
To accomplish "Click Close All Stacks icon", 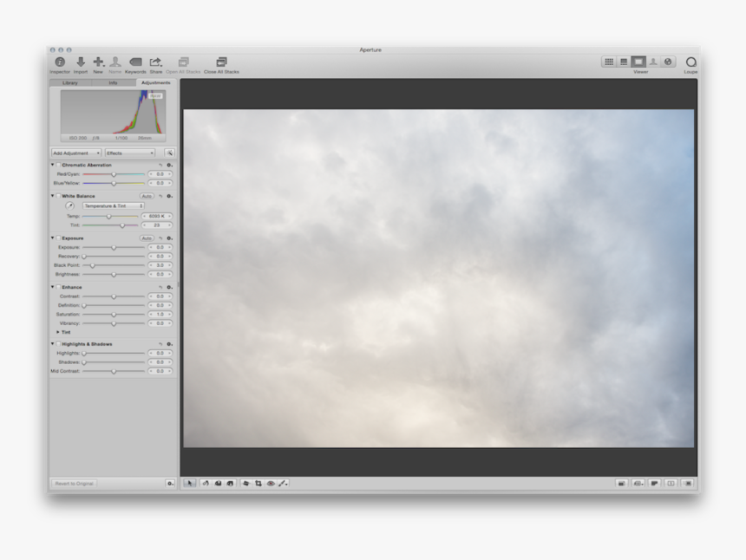I will coord(221,62).
